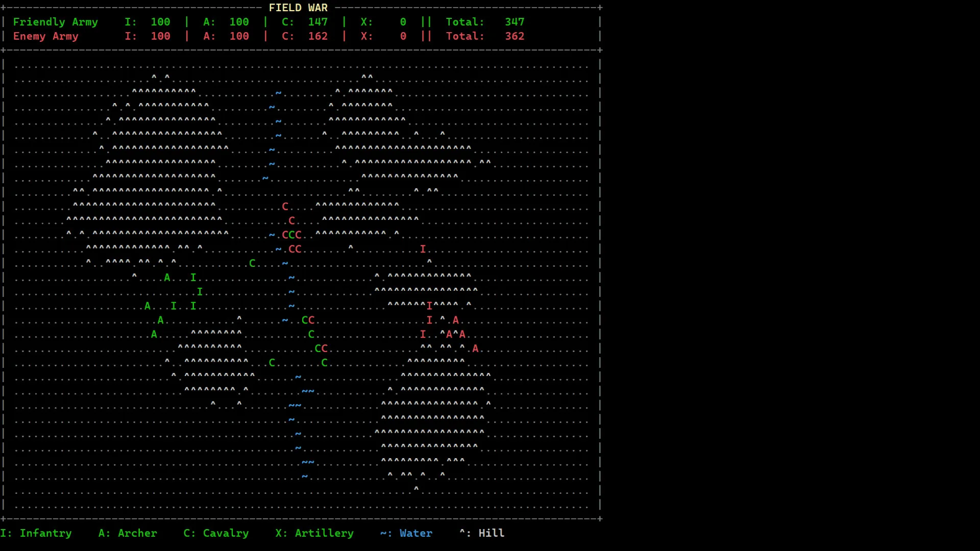The height and width of the screenshot is (551, 980).
Task: Select Enemy Army total value 362
Action: coord(514,36)
